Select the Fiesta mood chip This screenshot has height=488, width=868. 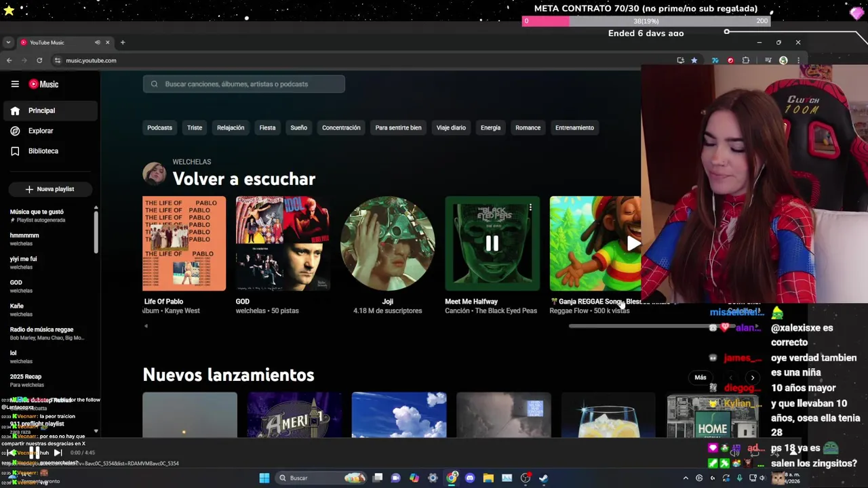tap(267, 127)
